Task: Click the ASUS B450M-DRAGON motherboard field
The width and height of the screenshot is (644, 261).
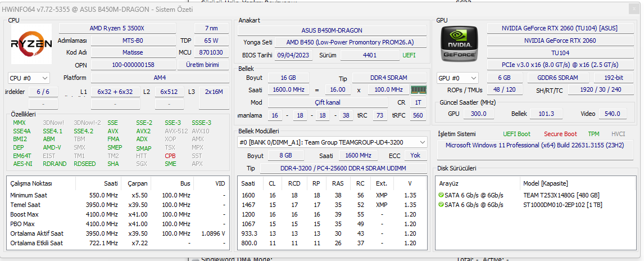Action: pyautogui.click(x=332, y=30)
